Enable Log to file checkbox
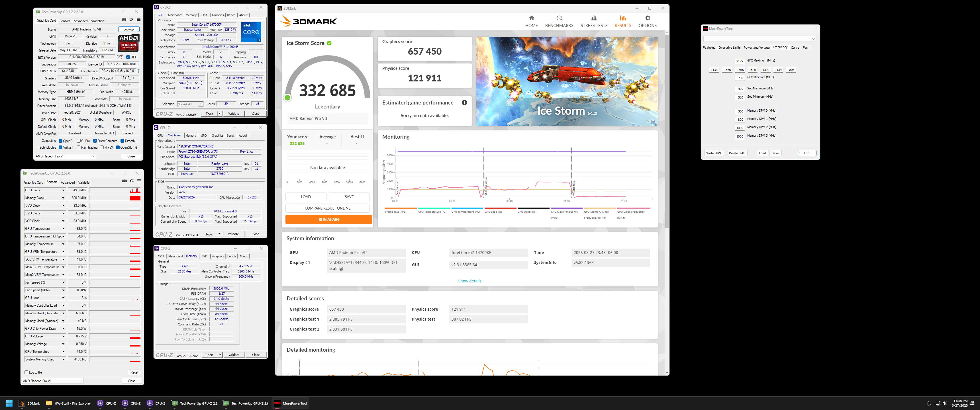980x410 pixels. tap(26, 372)
